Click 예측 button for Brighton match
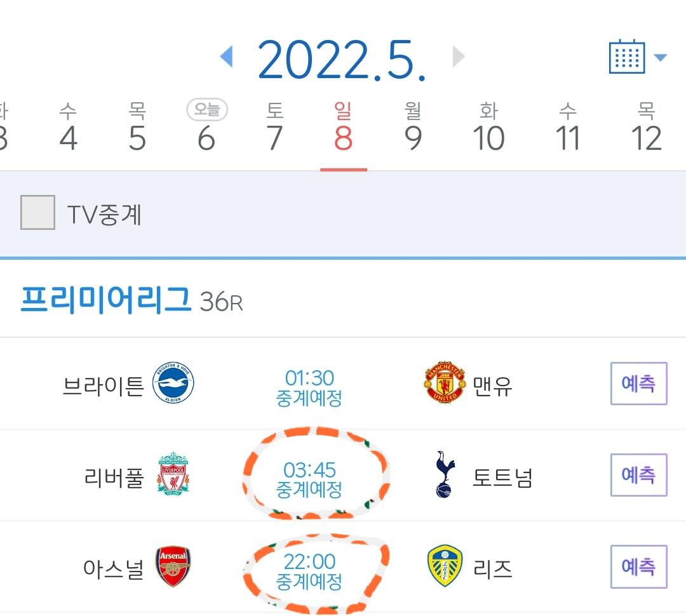Image resolution: width=686 pixels, height=616 pixels. click(x=638, y=384)
